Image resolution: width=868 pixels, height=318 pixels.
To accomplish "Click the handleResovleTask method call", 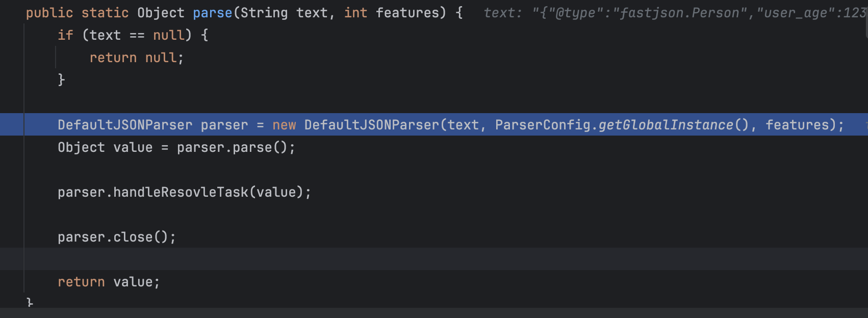I will click(x=181, y=192).
